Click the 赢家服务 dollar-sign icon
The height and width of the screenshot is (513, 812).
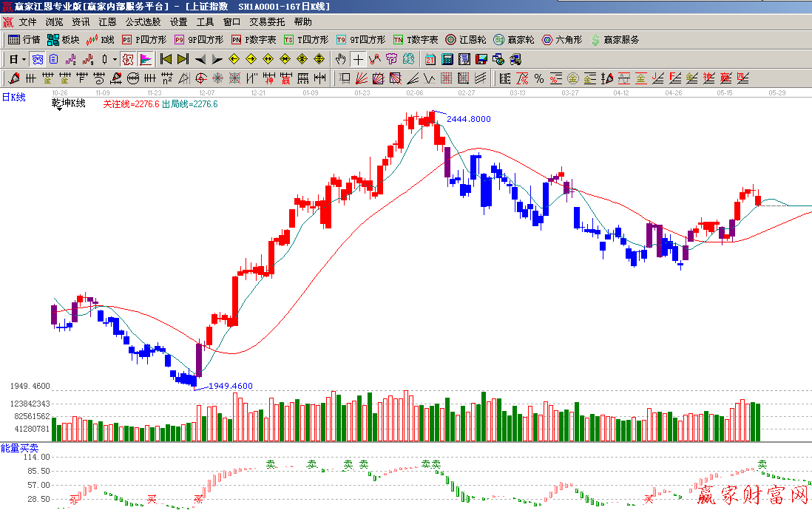(x=595, y=40)
